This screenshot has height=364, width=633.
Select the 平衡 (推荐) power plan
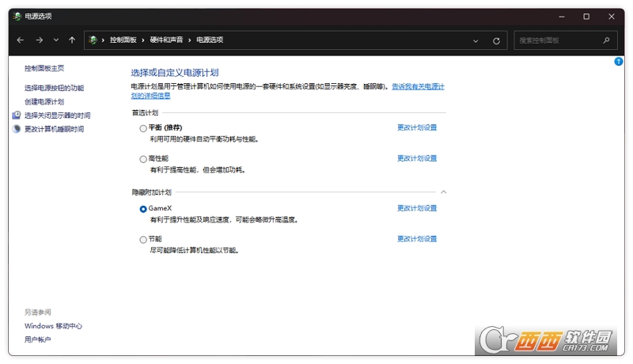pyautogui.click(x=143, y=128)
